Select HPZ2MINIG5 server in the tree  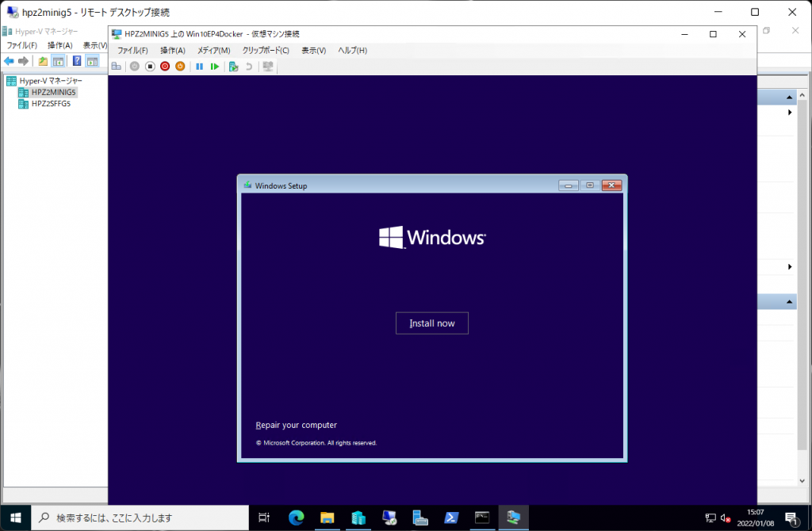coord(53,92)
